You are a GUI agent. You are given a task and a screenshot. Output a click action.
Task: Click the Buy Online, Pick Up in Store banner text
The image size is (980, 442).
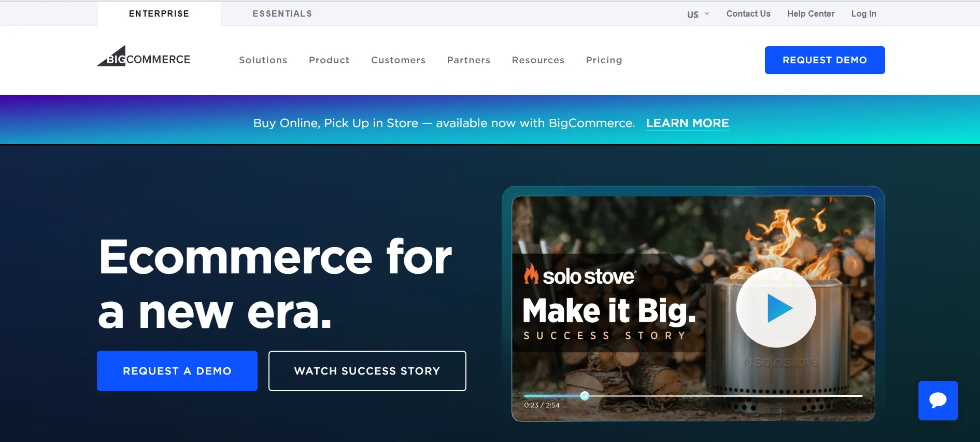pyautogui.click(x=444, y=123)
